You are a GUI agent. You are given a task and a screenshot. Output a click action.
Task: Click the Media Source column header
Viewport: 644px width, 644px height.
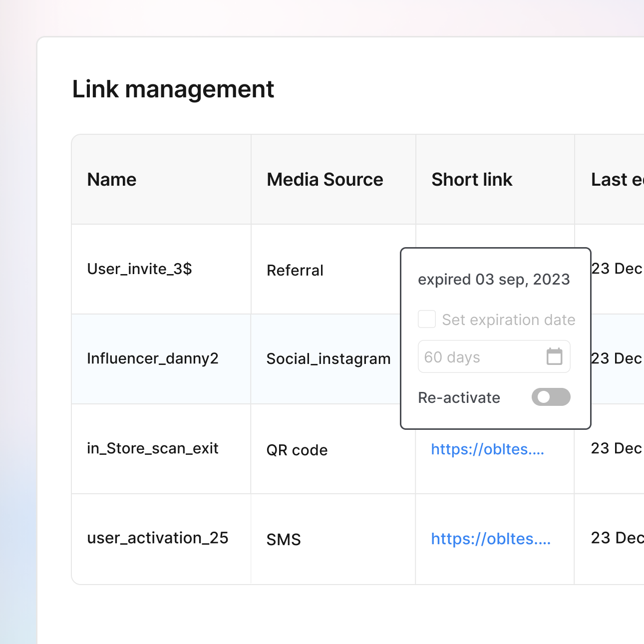click(x=325, y=180)
